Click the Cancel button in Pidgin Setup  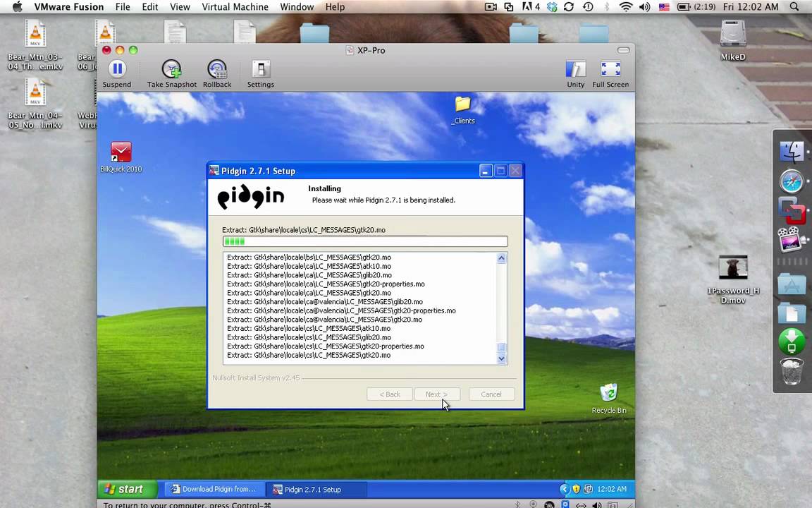point(491,394)
